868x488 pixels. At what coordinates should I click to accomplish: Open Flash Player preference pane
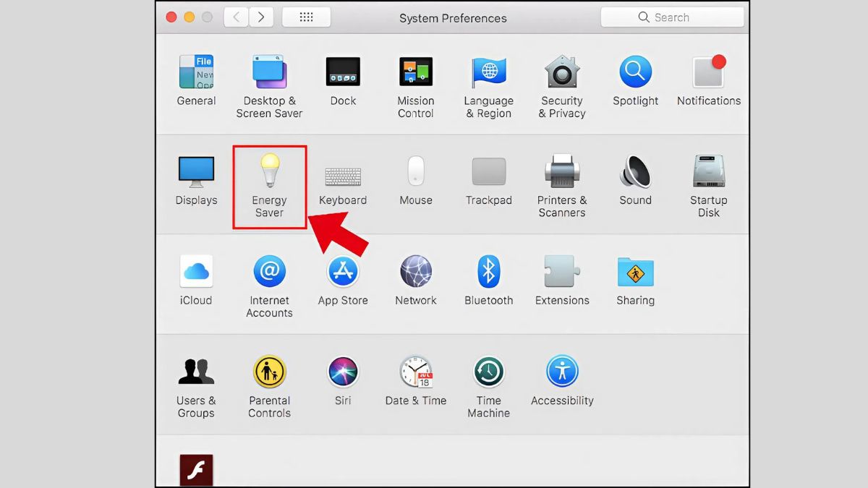(196, 470)
